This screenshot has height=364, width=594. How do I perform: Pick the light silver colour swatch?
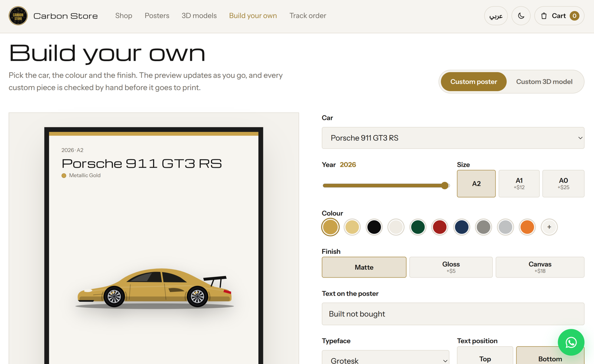[x=505, y=227]
